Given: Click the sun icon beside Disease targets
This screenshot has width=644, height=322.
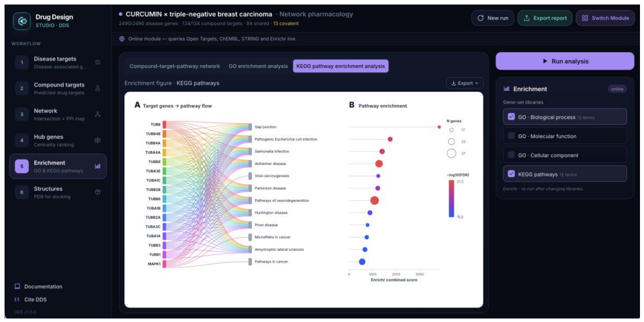Looking at the screenshot, I should tap(97, 62).
